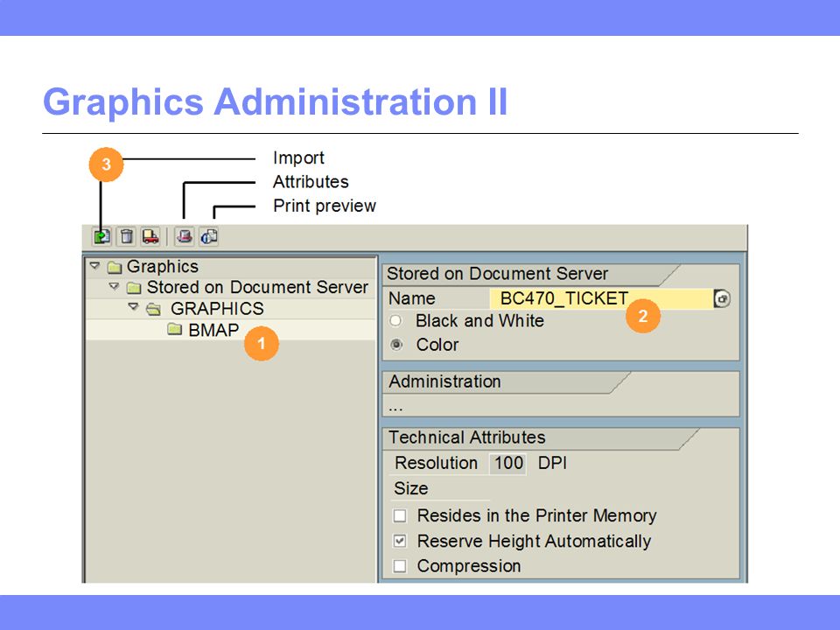Select the BMAP tree row
This screenshot has width=840, height=630.
click(x=231, y=330)
